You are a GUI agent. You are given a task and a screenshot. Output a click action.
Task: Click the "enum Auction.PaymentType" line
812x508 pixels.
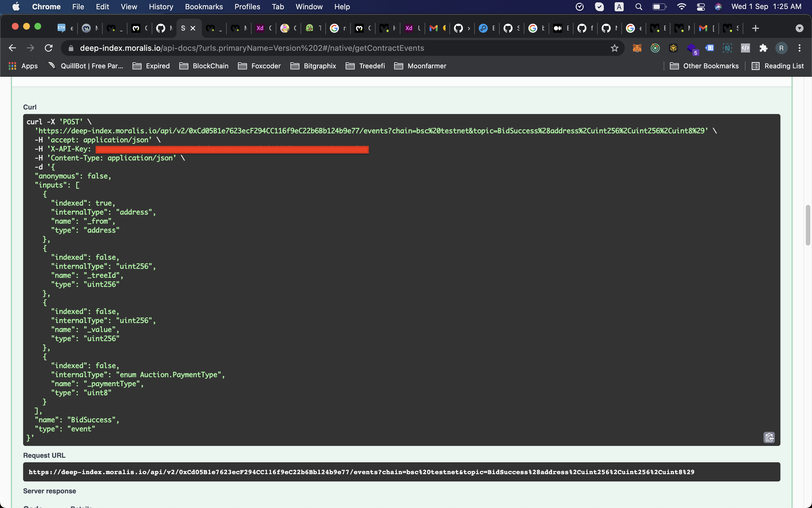(138, 375)
